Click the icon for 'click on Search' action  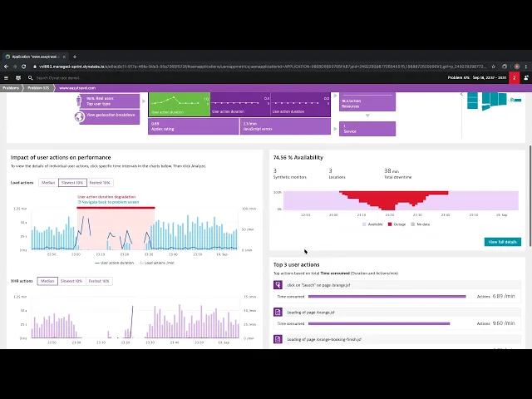pyautogui.click(x=278, y=285)
